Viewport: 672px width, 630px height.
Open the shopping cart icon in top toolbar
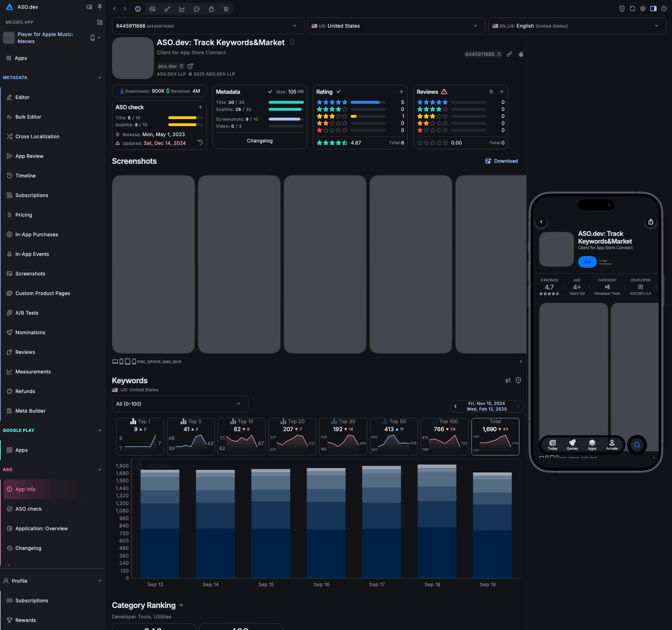[x=226, y=9]
